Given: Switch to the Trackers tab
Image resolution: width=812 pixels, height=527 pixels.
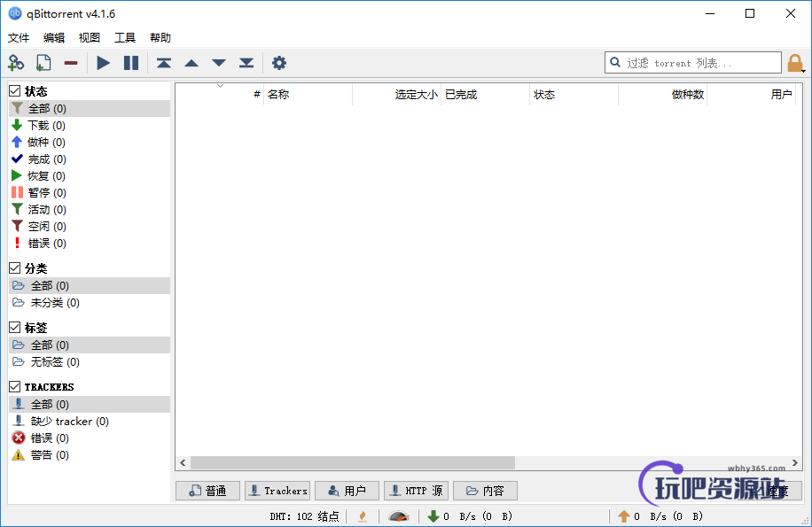Looking at the screenshot, I should click(x=277, y=491).
